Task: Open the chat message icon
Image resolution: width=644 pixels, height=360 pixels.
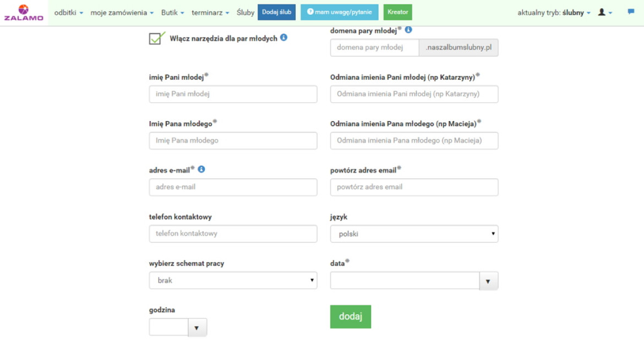Action: (x=631, y=12)
